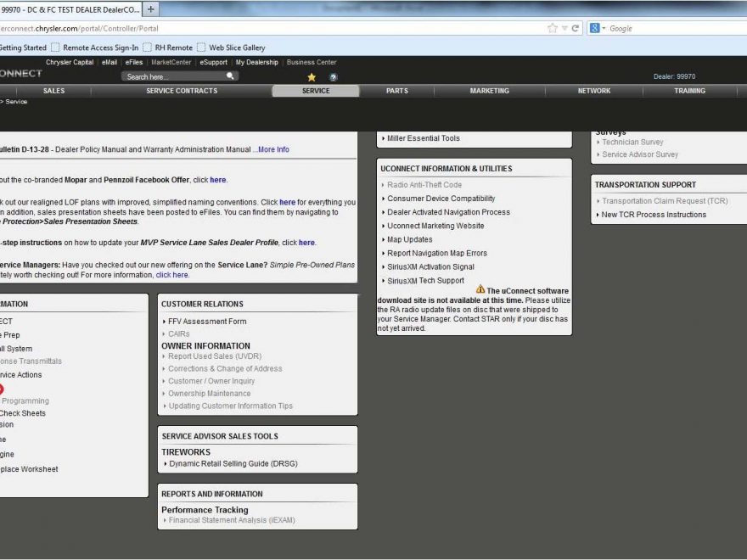Viewport: 747px width, 560px height.
Task: Open Business Center top link
Action: click(312, 62)
